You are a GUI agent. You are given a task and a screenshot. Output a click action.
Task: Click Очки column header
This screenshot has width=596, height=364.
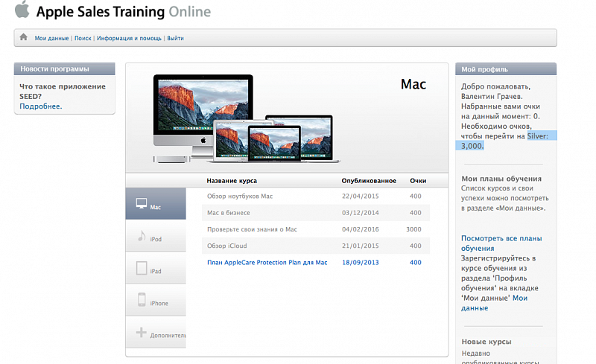click(x=418, y=181)
